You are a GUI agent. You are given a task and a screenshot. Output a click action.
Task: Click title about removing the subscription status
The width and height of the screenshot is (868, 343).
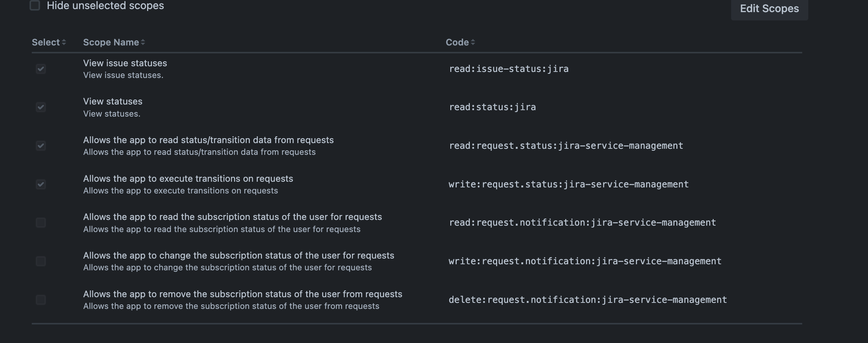tap(243, 294)
